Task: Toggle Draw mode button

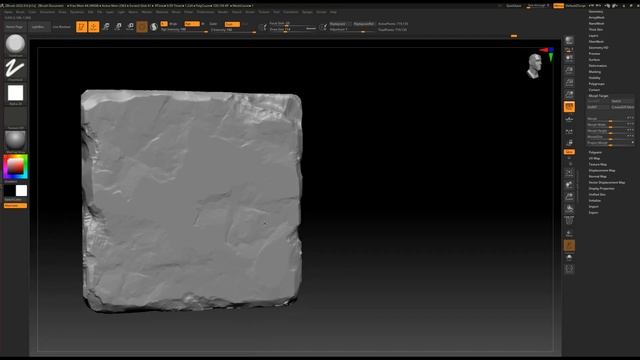Action: click(94, 27)
